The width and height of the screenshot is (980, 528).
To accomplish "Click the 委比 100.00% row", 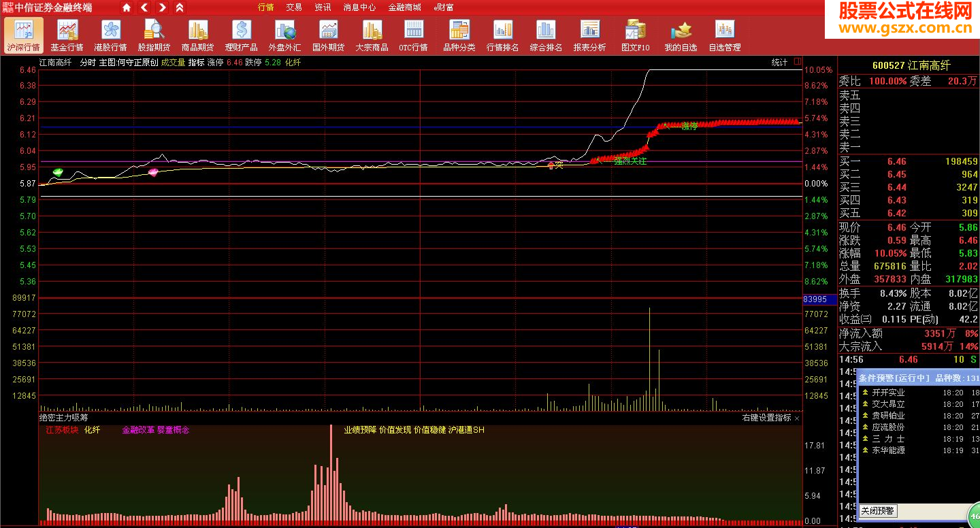I will (x=909, y=81).
